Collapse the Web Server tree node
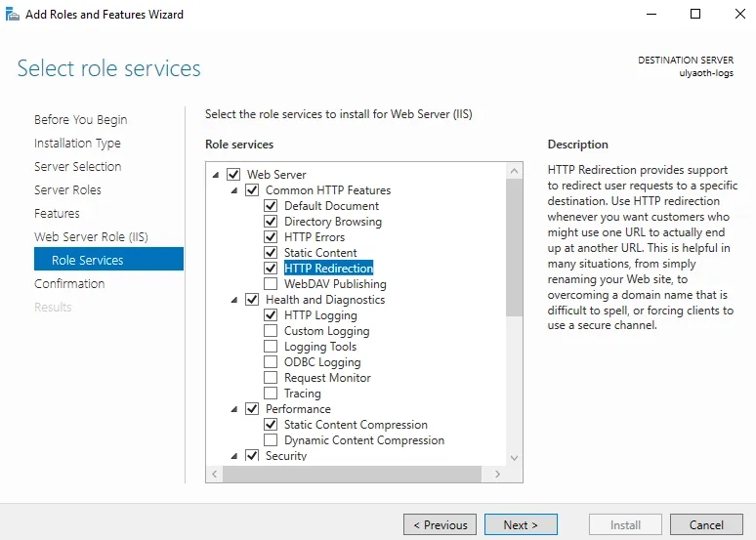756x540 pixels. click(x=216, y=175)
